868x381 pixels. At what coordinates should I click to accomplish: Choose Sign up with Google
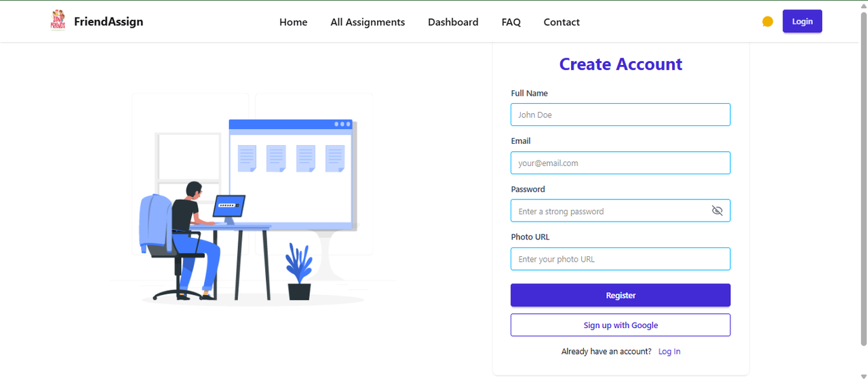click(620, 325)
